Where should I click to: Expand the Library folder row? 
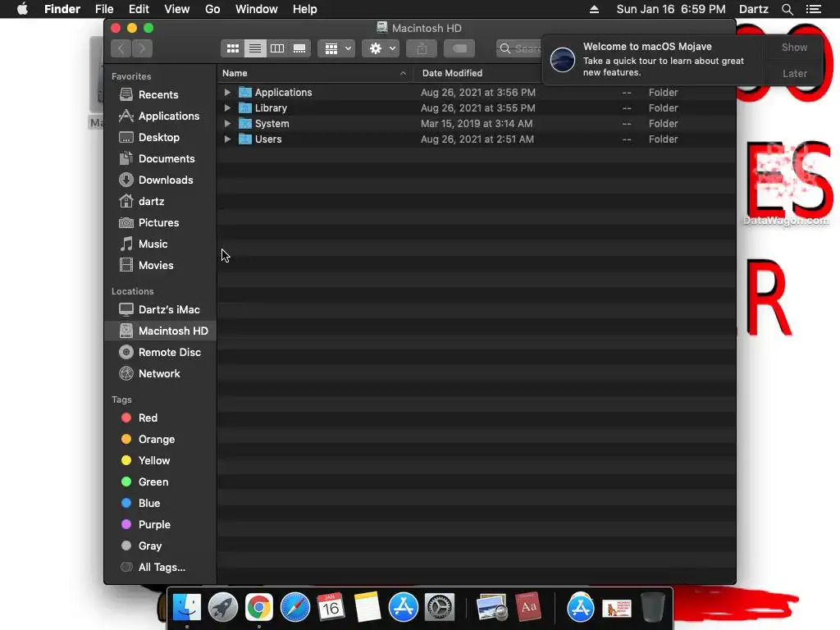pos(227,107)
